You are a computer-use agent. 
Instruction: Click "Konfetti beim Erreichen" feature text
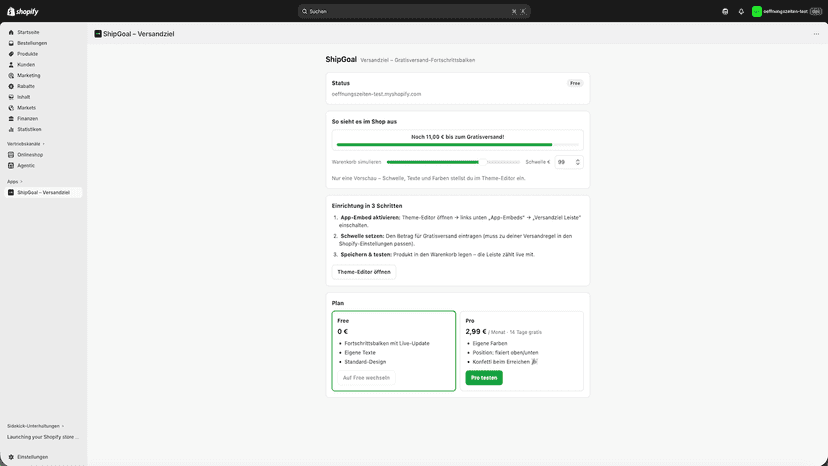(x=501, y=362)
